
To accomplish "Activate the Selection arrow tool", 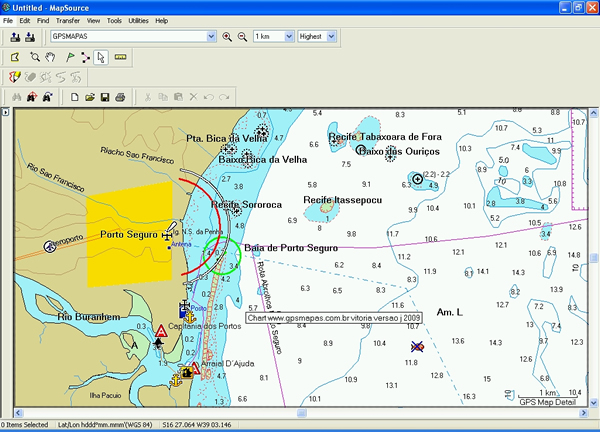I will [x=101, y=57].
